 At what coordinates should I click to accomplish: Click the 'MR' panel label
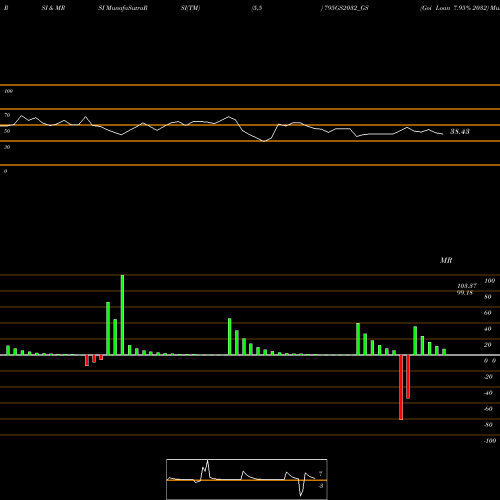click(x=446, y=260)
